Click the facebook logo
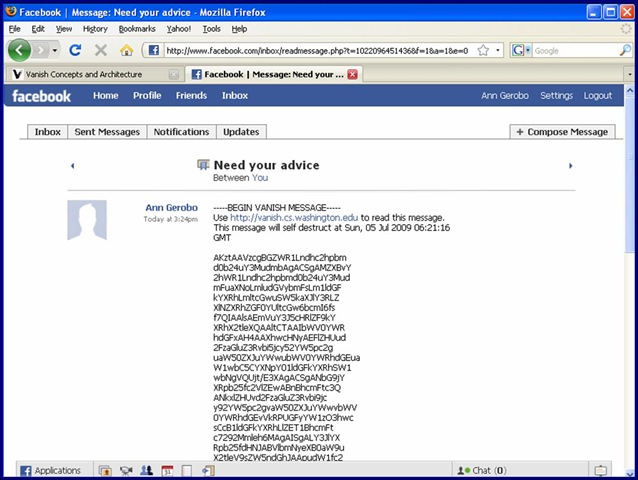The height and width of the screenshot is (480, 638). pos(41,96)
